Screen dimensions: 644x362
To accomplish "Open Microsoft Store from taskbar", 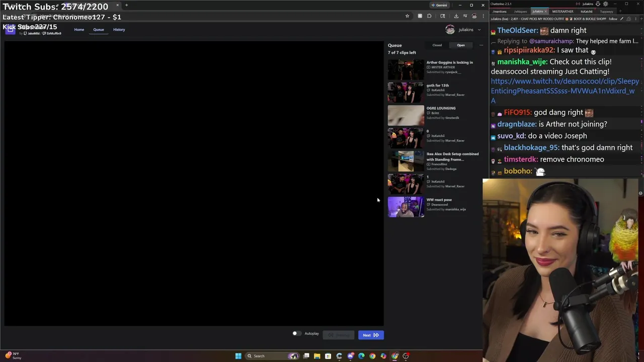I will coord(328,356).
